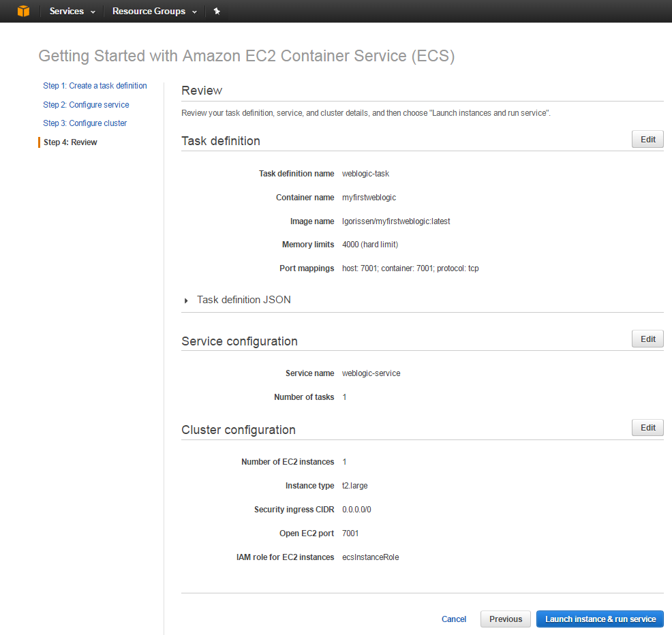Go to Step 2: Configure service
This screenshot has height=635, width=672.
tap(86, 105)
